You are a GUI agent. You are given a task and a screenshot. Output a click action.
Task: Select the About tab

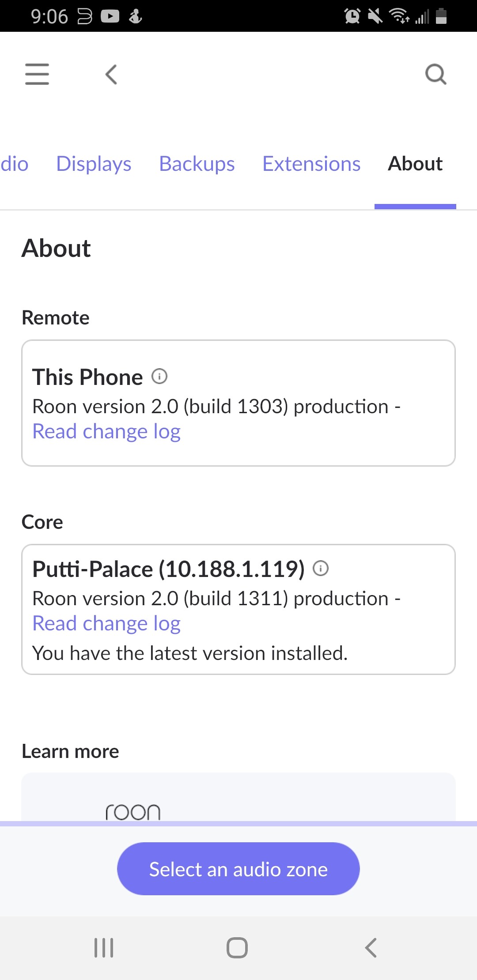415,164
